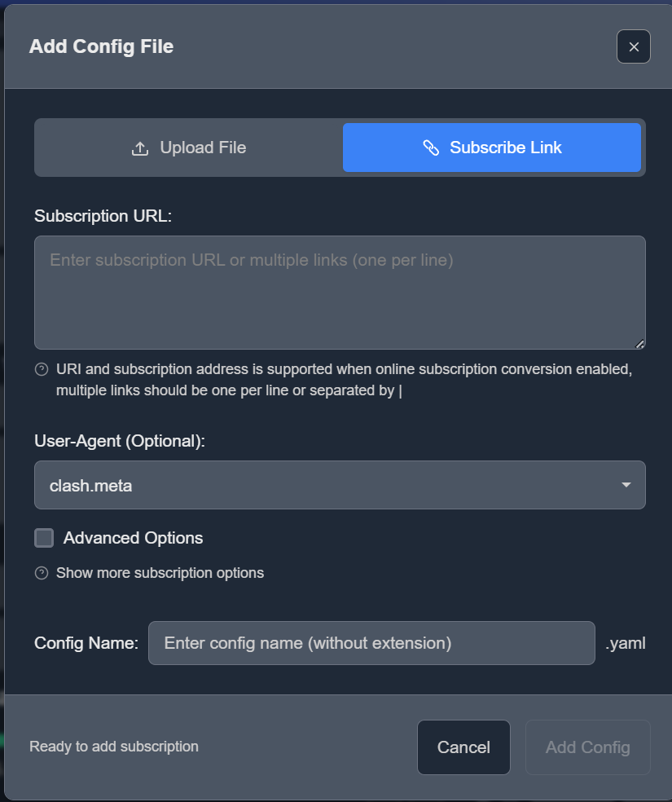Click the Add Config button
This screenshot has height=802, width=672.
(587, 747)
